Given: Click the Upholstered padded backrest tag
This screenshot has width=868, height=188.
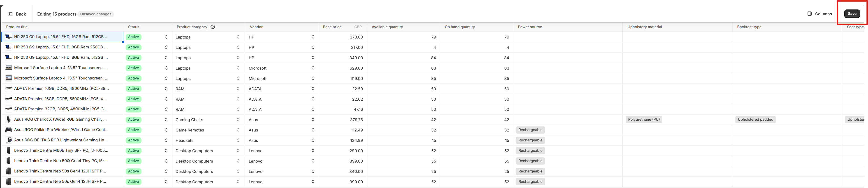Looking at the screenshot, I should click(755, 119).
